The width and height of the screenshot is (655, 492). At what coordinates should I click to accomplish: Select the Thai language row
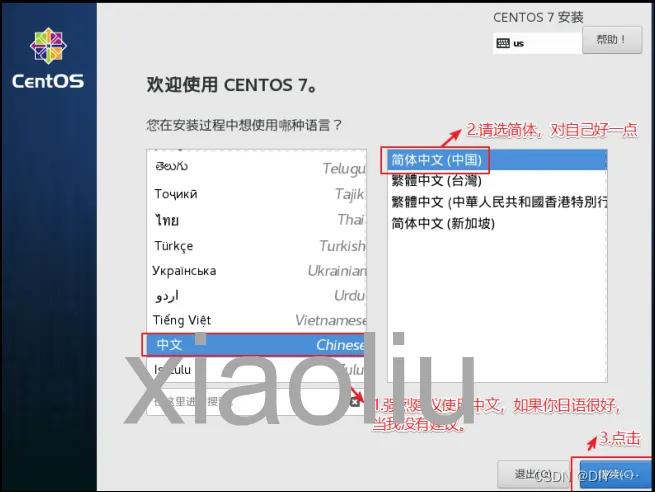tap(257, 220)
